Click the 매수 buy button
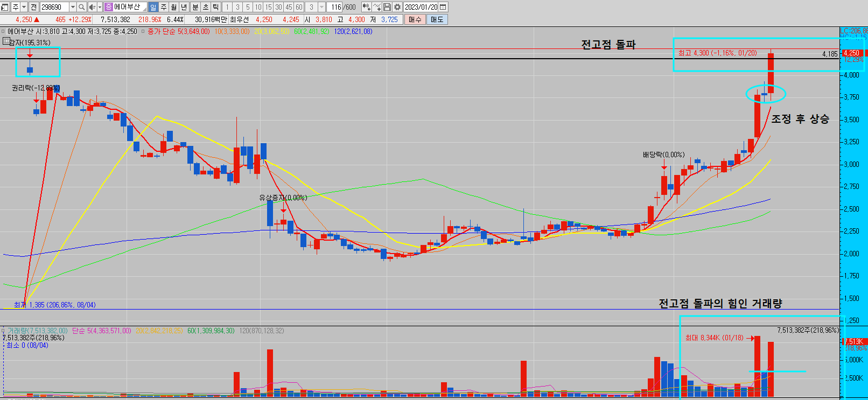Viewport: 868px width, 400px height. point(415,19)
